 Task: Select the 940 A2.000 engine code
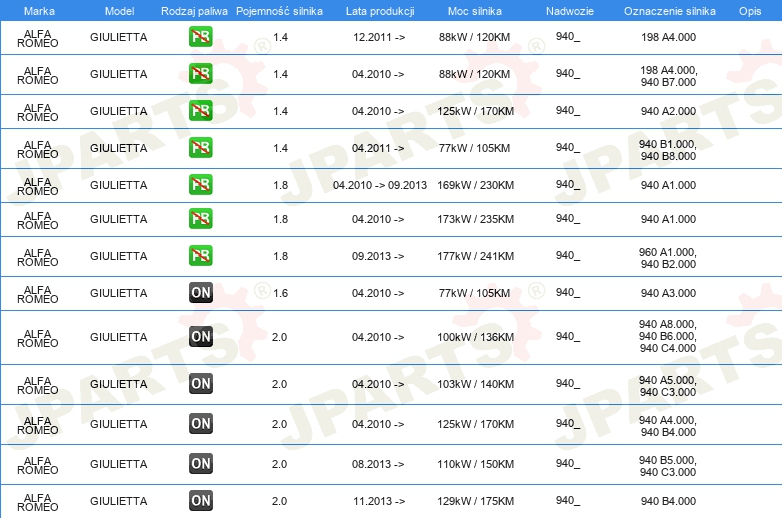click(x=668, y=111)
